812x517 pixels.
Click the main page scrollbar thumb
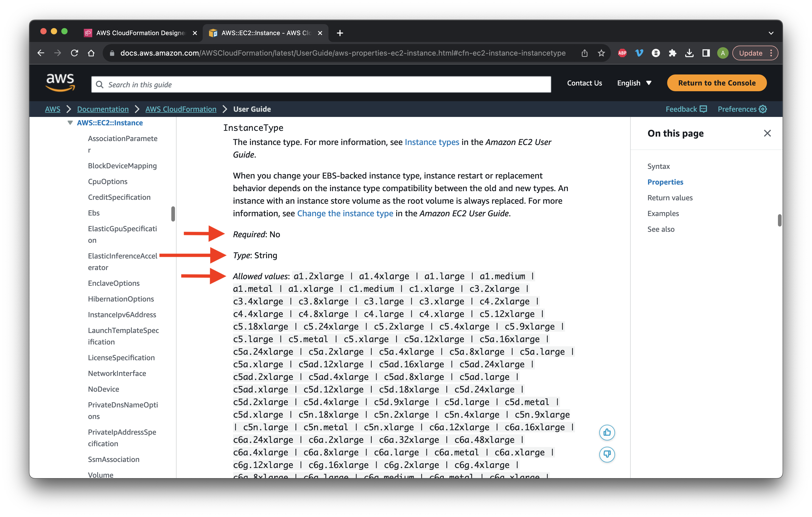(779, 220)
